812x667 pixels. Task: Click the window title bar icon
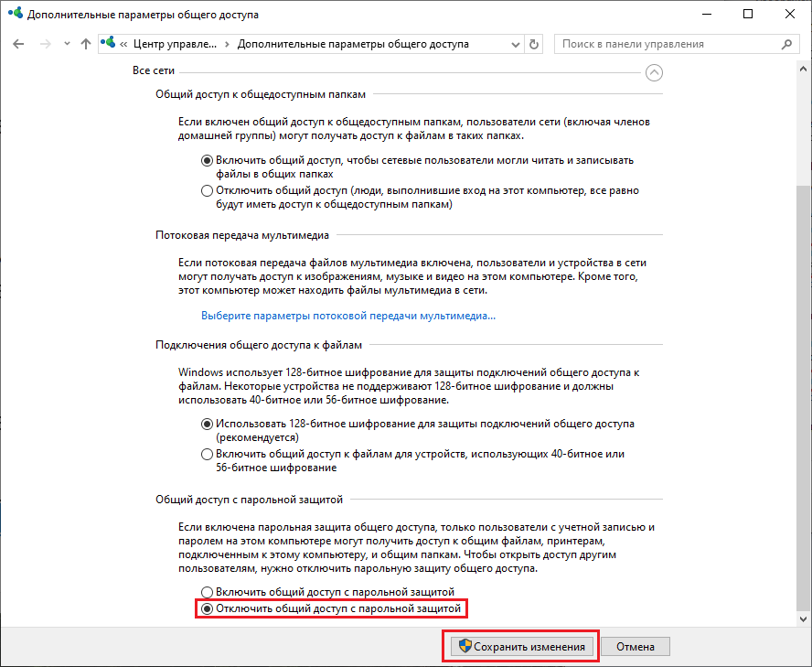(15, 15)
